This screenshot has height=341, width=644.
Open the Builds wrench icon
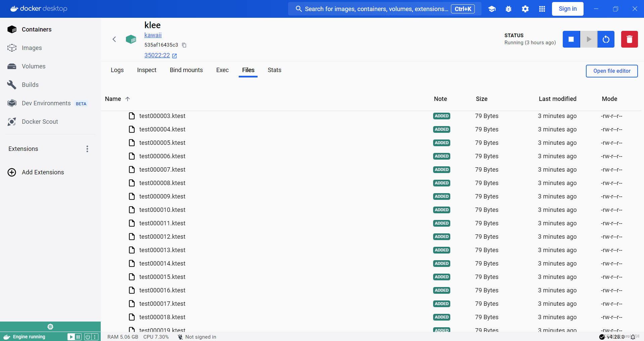(12, 85)
